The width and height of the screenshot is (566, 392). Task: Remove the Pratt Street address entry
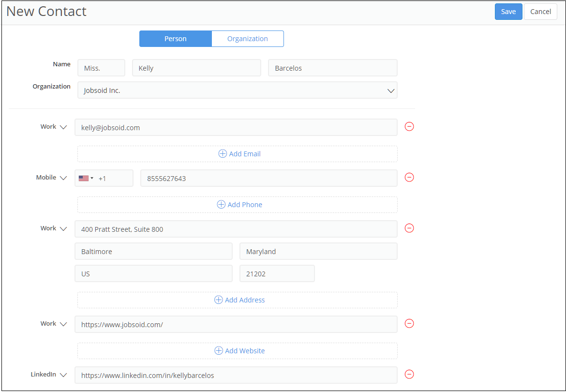pos(409,228)
